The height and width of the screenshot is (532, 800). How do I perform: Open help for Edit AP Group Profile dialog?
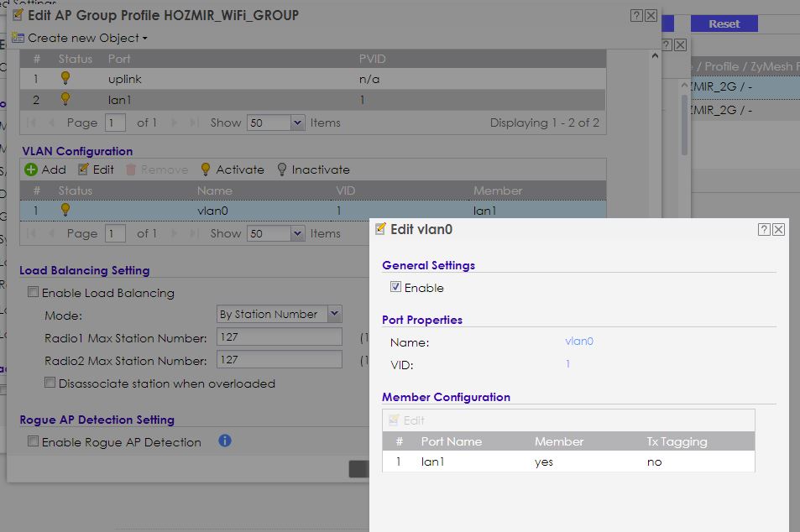coord(636,15)
